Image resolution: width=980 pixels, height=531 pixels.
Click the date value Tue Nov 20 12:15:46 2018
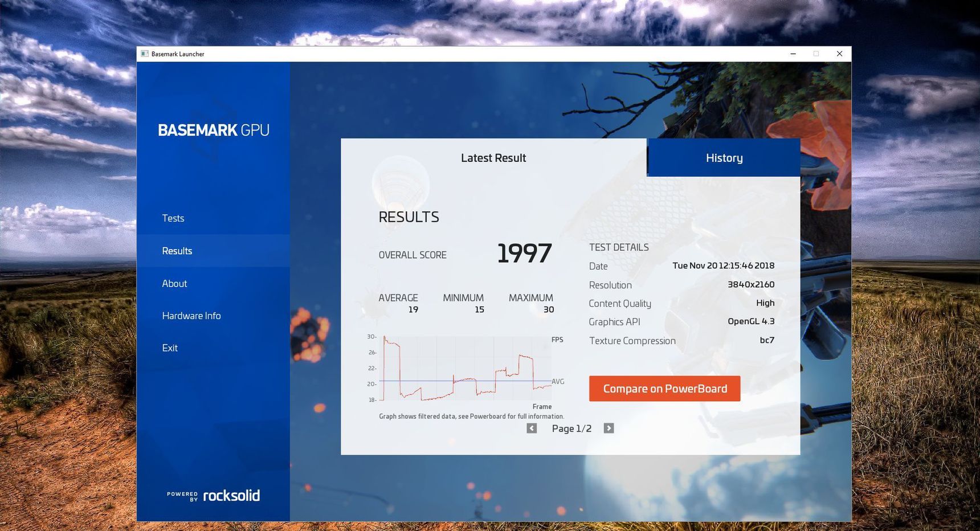723,265
